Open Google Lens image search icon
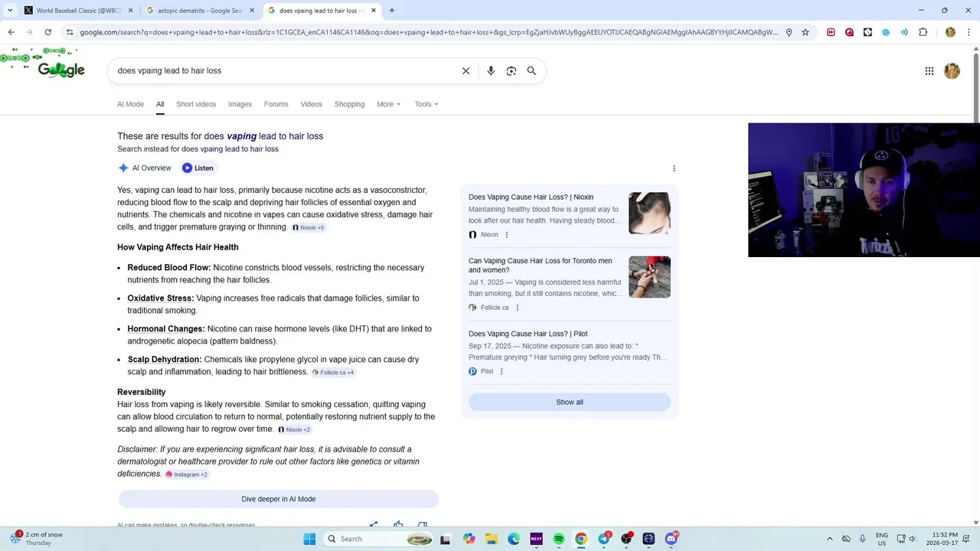The width and height of the screenshot is (980, 551). pos(511,70)
